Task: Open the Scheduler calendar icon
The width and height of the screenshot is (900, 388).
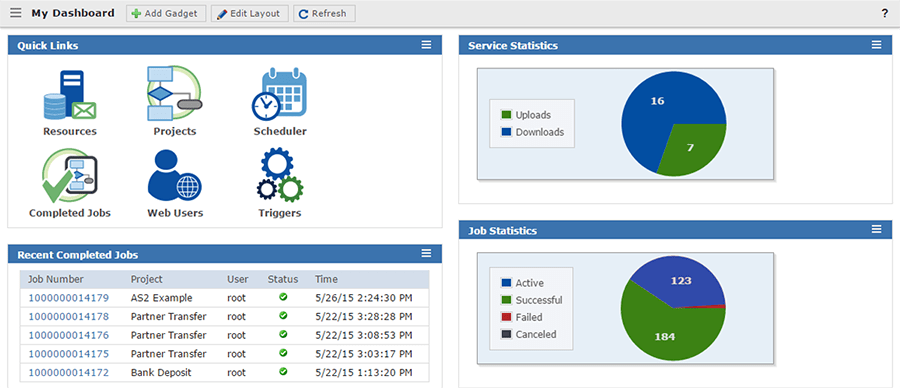Action: click(x=280, y=93)
